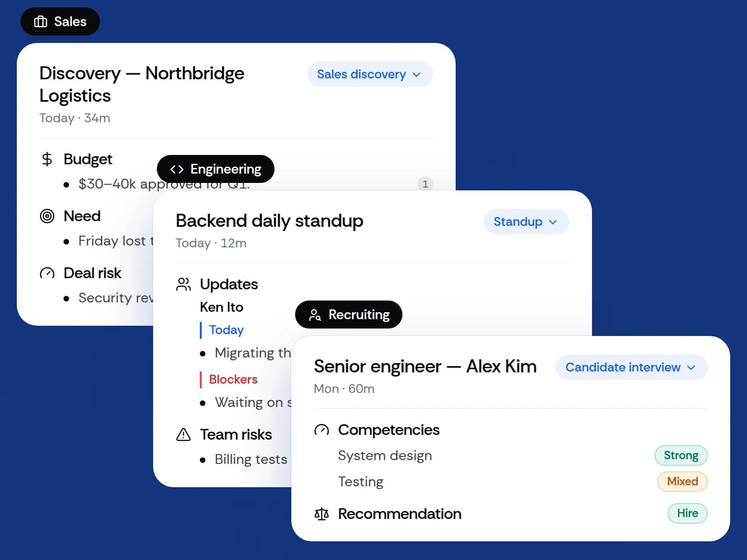This screenshot has width=747, height=560.
Task: Click the gauge icon beside Competencies
Action: (322, 430)
